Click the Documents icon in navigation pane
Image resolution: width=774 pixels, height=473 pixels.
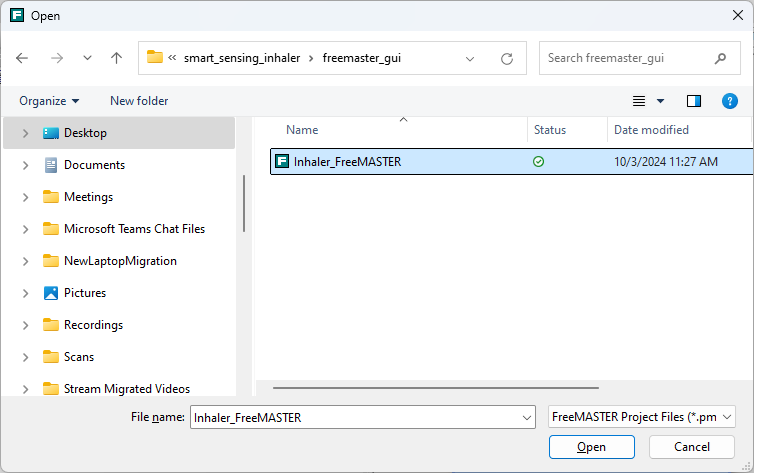pos(51,165)
